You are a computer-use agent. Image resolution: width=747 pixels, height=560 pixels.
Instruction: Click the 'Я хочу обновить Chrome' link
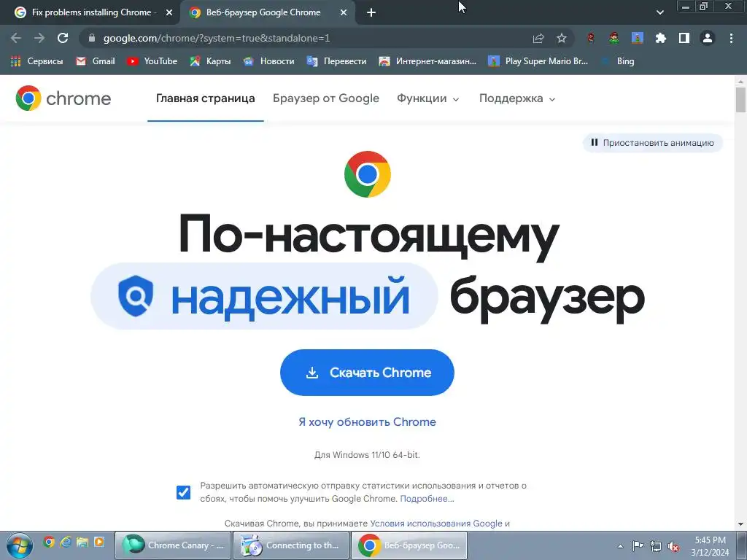(x=367, y=422)
